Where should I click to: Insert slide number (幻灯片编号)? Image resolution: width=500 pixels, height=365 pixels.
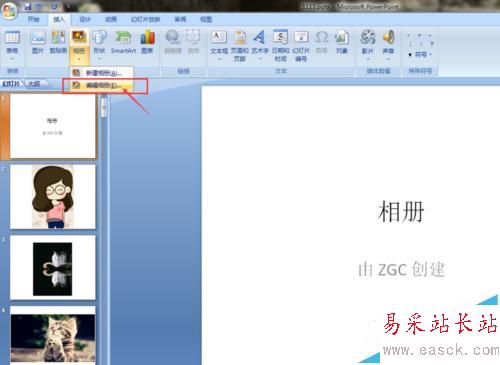click(x=301, y=45)
